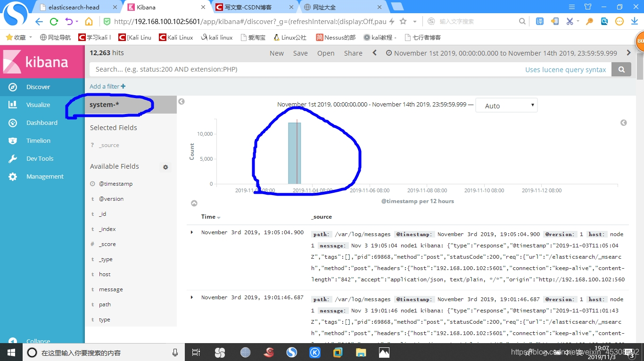
Task: Open File Explorer from the taskbar
Action: click(x=361, y=353)
